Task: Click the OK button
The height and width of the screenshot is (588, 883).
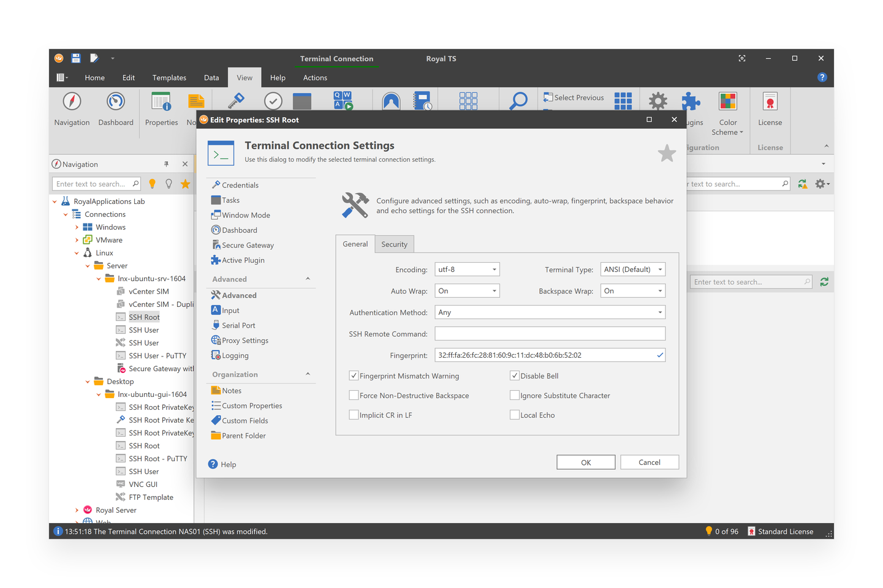Action: coord(586,462)
